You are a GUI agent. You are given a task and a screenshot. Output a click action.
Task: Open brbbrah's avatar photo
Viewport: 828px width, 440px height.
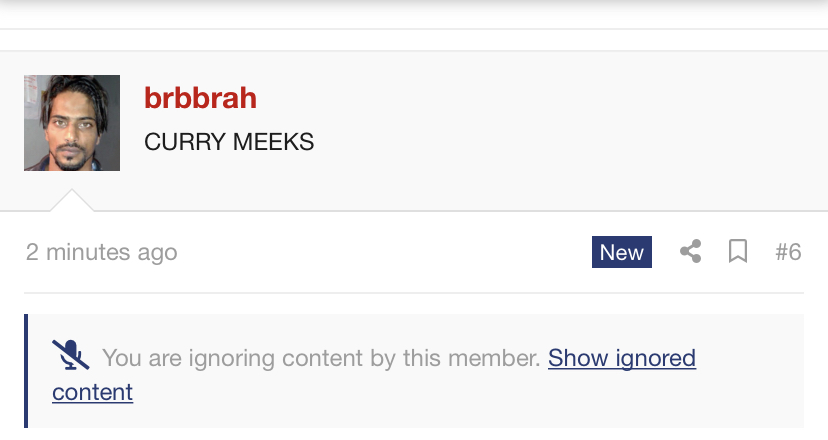(72, 123)
